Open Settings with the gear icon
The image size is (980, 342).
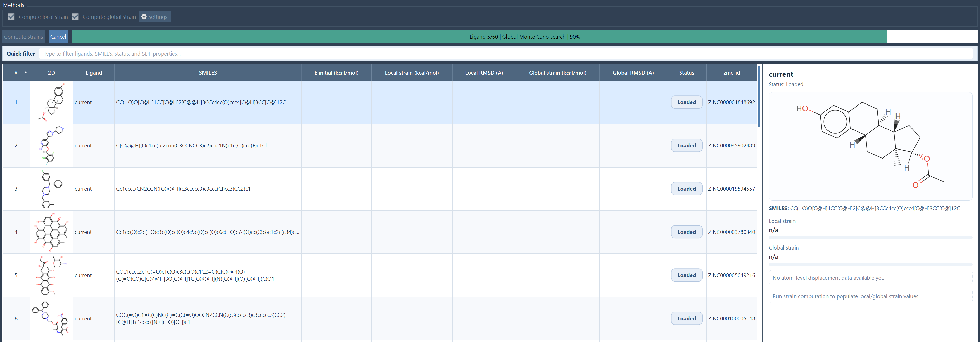[x=155, y=17]
